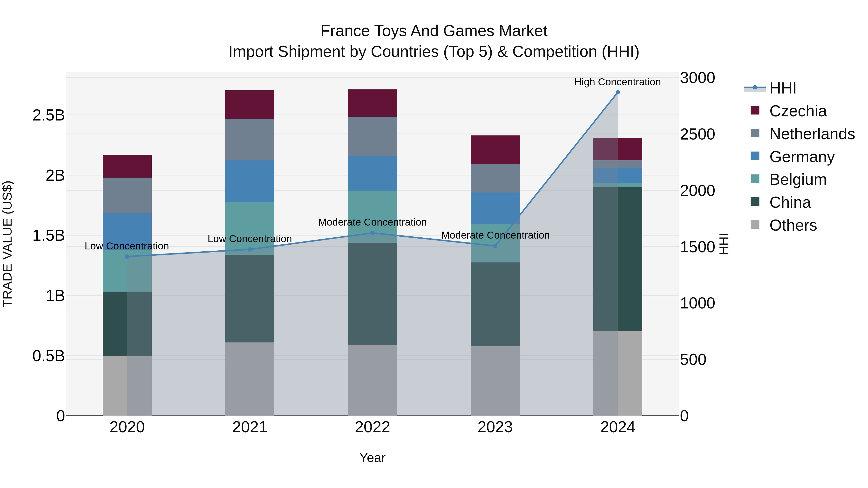Select the 2022 China bar segment

click(372, 294)
